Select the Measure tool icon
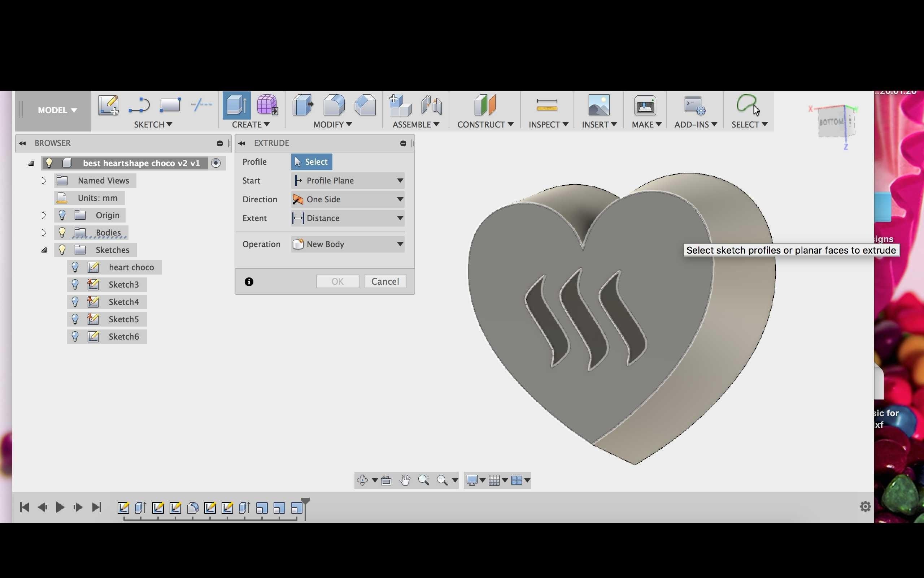924x578 pixels. pos(547,105)
